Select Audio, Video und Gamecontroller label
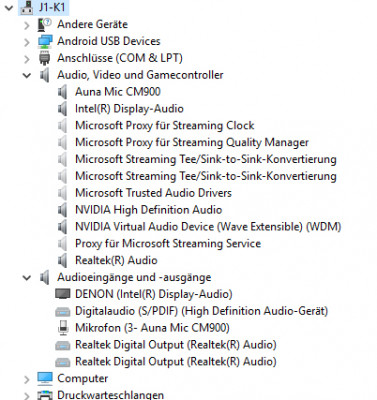Screen dimensions: 377x400 click(x=140, y=75)
